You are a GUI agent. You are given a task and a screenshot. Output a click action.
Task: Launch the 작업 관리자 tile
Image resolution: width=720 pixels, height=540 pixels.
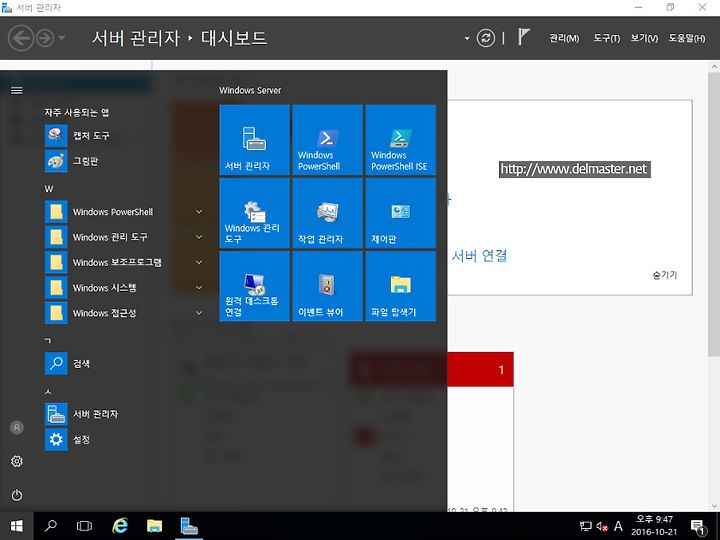click(x=327, y=213)
